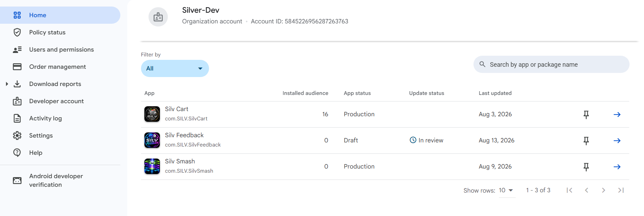
Task: Go to next page of apps
Action: [603, 190]
